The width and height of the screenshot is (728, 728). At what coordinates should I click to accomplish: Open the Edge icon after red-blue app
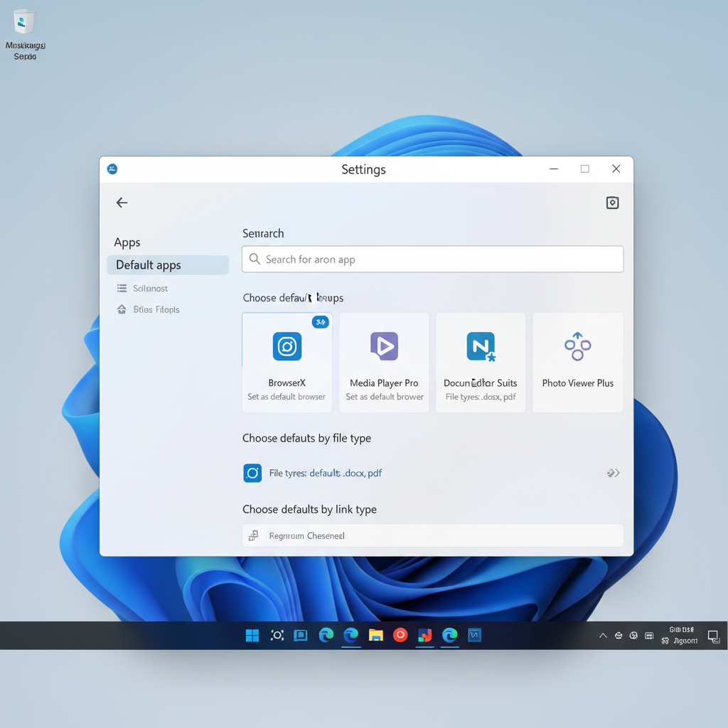[x=449, y=635]
